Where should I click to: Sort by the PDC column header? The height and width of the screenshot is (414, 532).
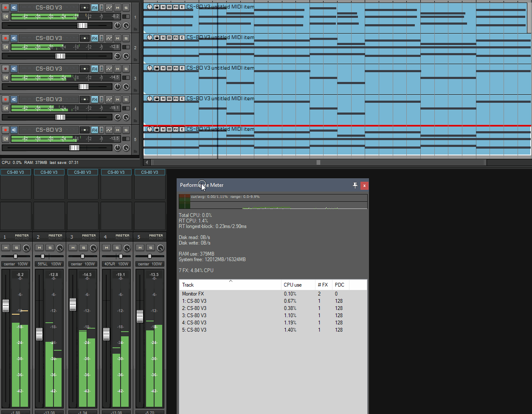pos(341,284)
